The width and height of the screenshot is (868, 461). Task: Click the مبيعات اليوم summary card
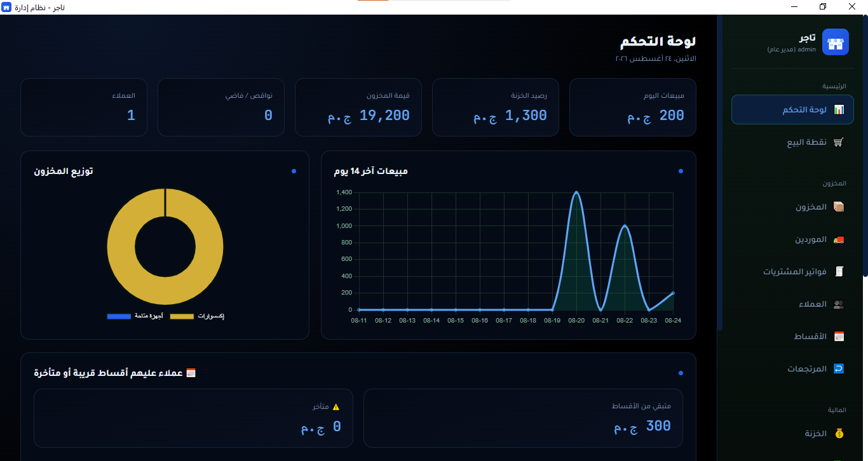tap(633, 107)
